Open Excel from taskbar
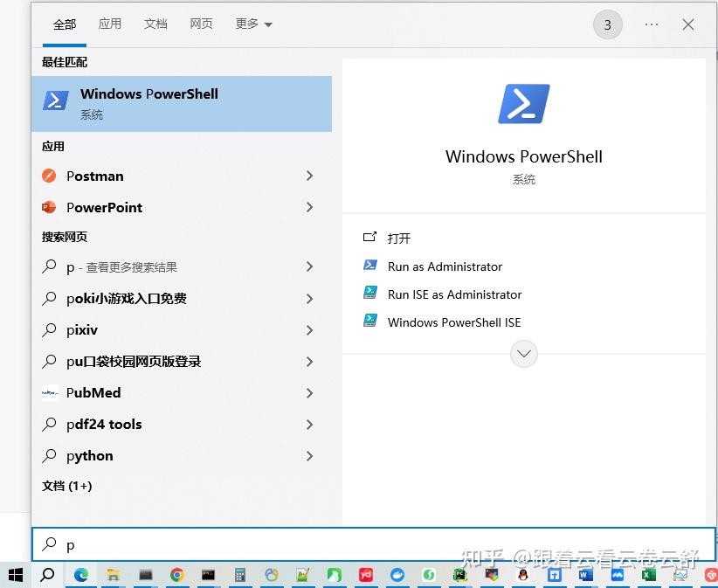 (648, 575)
